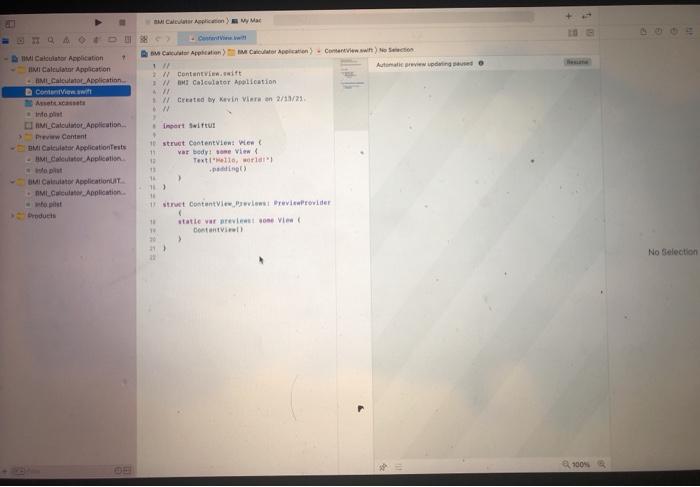Open the Library with the plus button
This screenshot has height=487, width=700.
pos(568,16)
